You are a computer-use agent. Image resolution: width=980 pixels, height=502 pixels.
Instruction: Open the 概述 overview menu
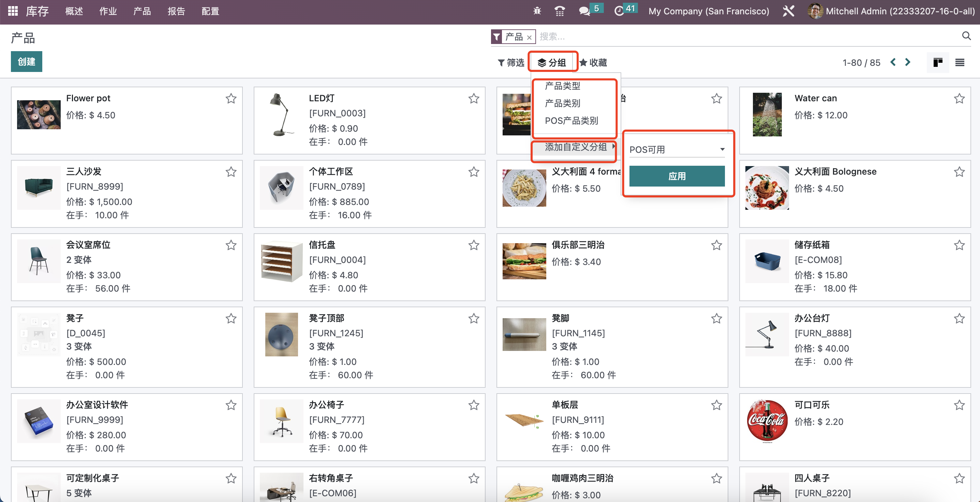tap(74, 11)
